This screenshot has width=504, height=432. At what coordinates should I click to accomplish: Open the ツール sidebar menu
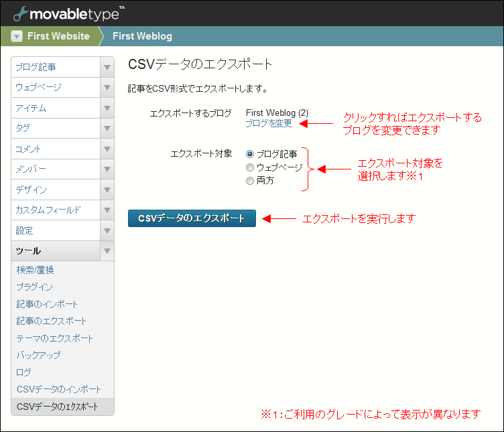pyautogui.click(x=56, y=251)
